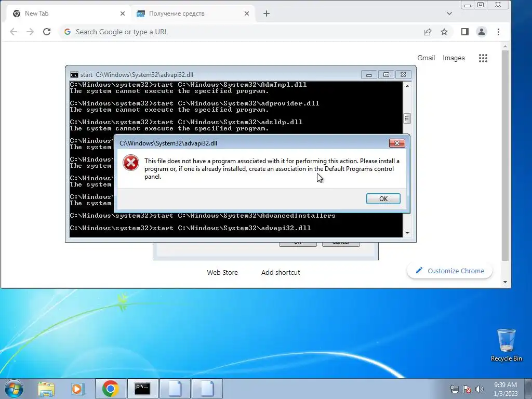
Task: Click the red error icon in dialog
Action: [x=130, y=163]
